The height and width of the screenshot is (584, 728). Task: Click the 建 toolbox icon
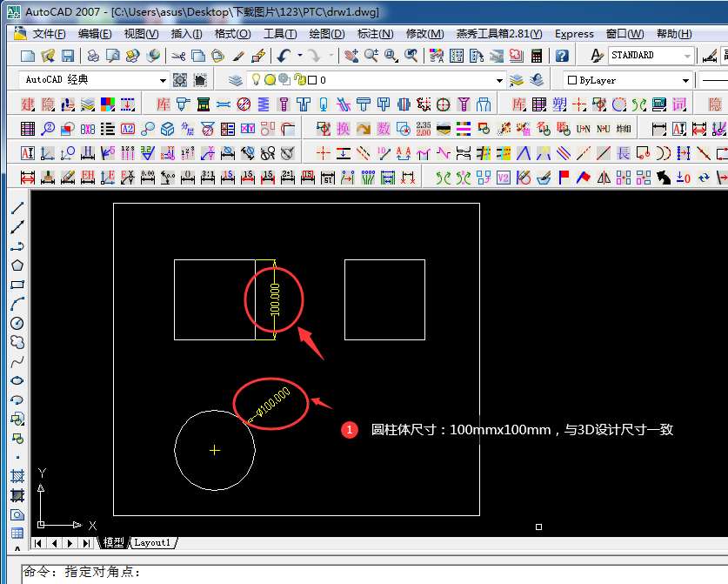click(27, 104)
